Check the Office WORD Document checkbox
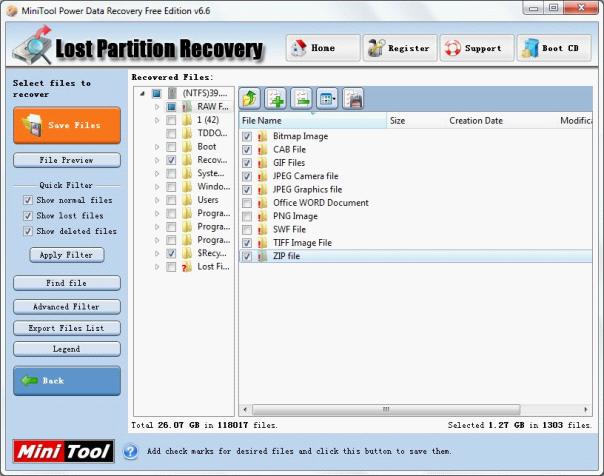The height and width of the screenshot is (476, 604). pos(247,203)
